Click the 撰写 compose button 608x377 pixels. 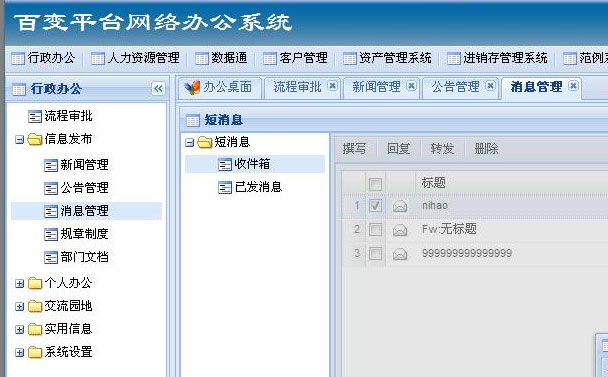coord(354,149)
